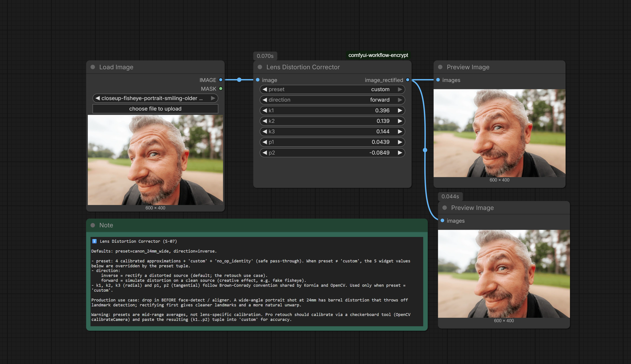Click the lower Preview Image result thumbnail
This screenshot has height=364, width=631.
coord(504,274)
